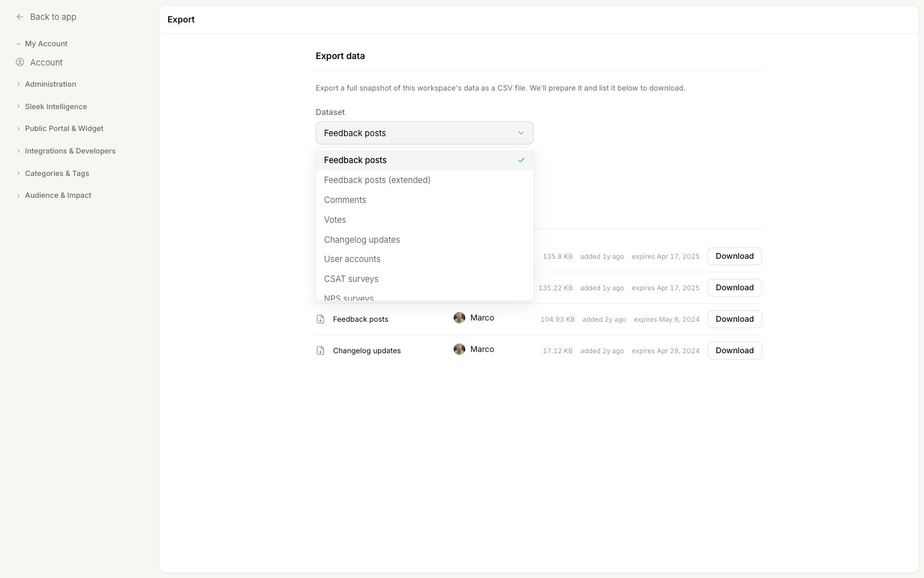Screen dimensions: 924x578
Task: Click Marco's avatar in Feedback posts row
Action: [459, 318]
